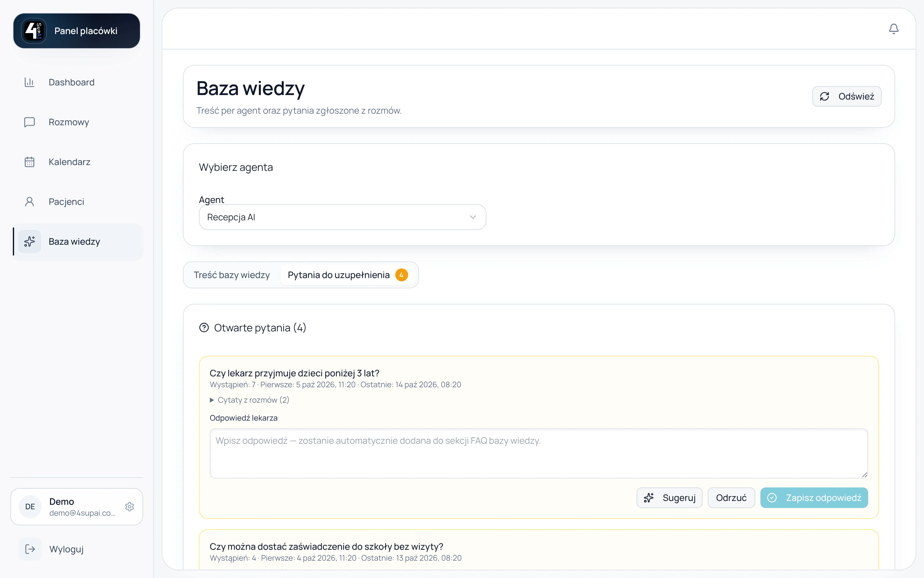Click the DE avatar circle

30,506
